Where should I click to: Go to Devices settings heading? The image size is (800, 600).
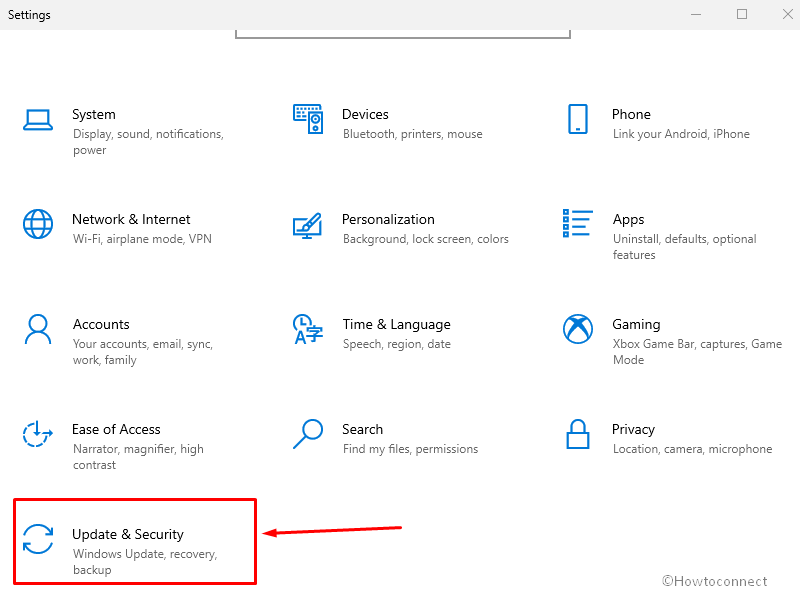pos(365,114)
